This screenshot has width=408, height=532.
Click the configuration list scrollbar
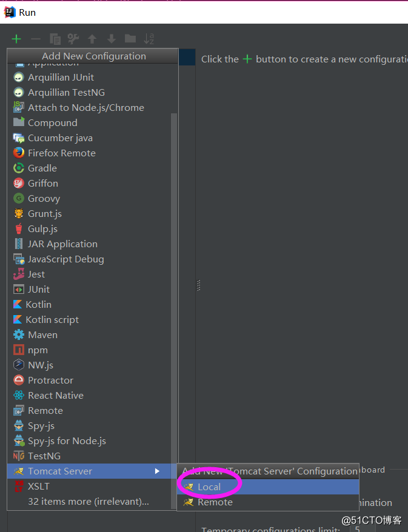click(x=174, y=311)
